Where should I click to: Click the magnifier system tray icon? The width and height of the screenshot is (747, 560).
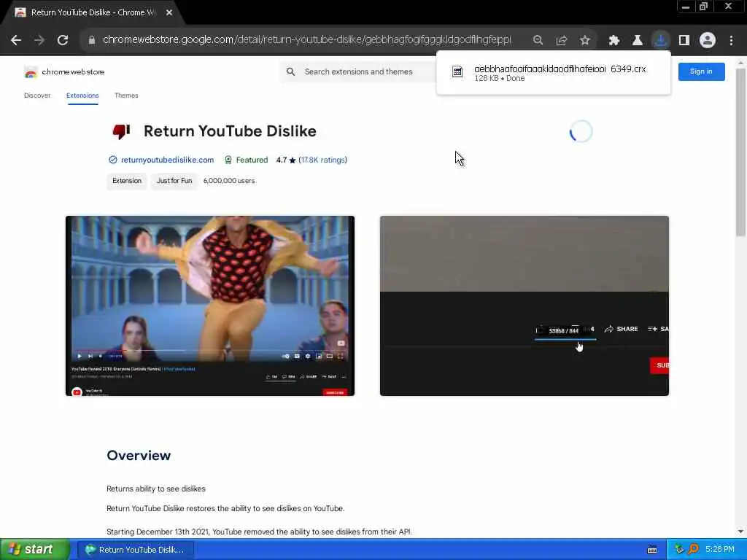pos(693,550)
